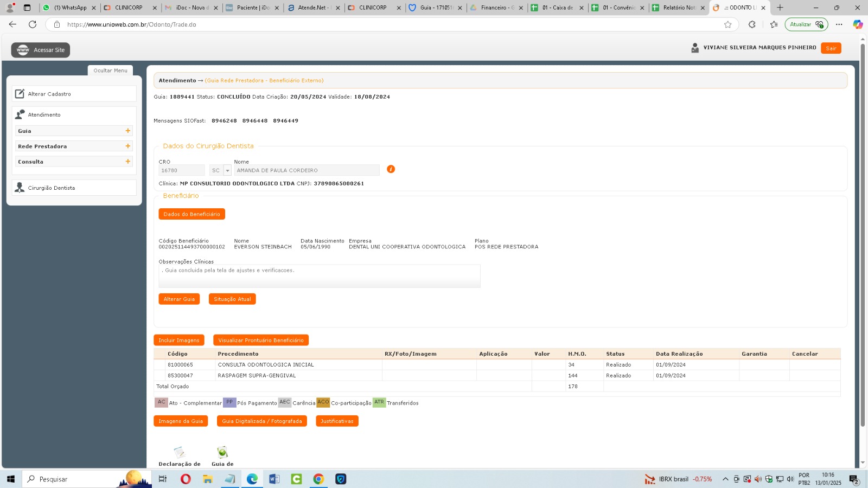This screenshot has height=488, width=868.
Task: Expand the Rede Prestadora menu section
Action: pos(128,146)
